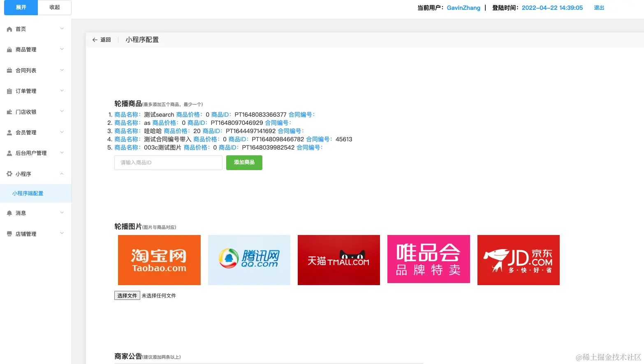
Task: Focus the 请输入商品ID input field
Action: (x=168, y=163)
